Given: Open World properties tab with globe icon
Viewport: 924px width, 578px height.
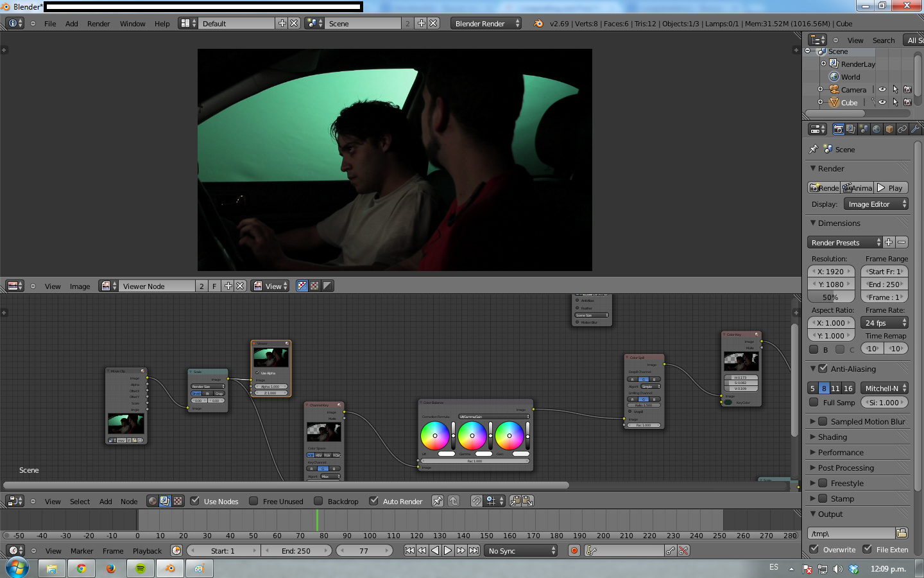Looking at the screenshot, I should [877, 129].
